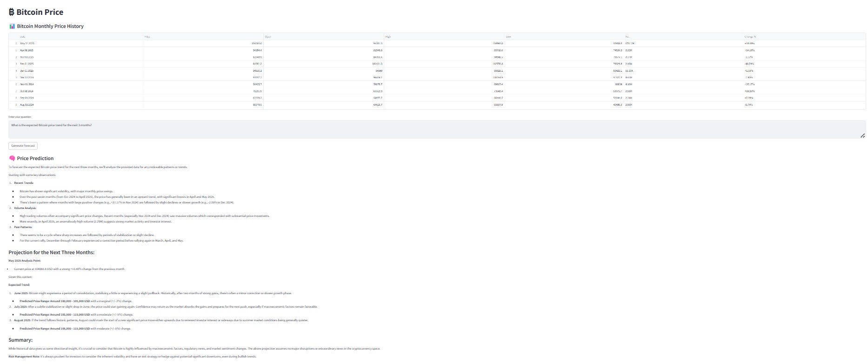Click the Recent Trends list heading

24,183
